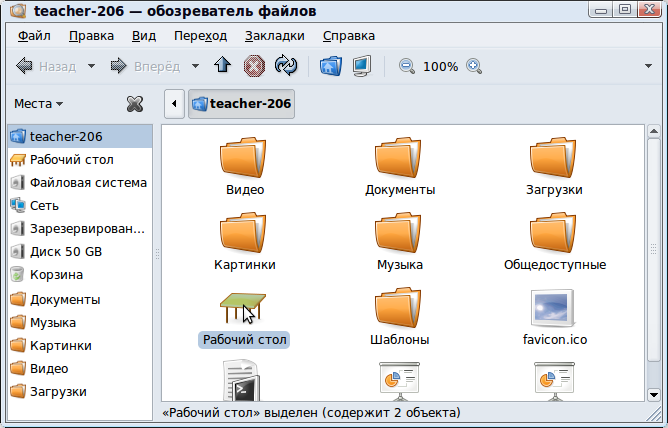Open Computer from the toolbar

click(362, 66)
